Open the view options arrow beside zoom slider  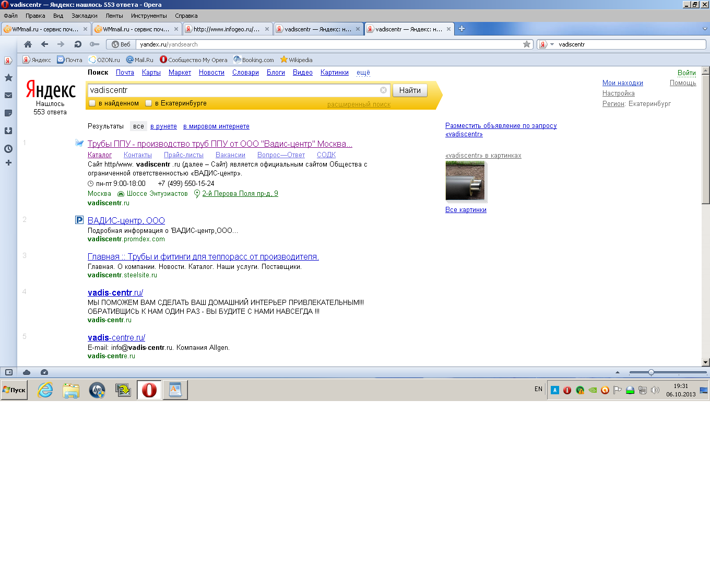[x=618, y=372]
